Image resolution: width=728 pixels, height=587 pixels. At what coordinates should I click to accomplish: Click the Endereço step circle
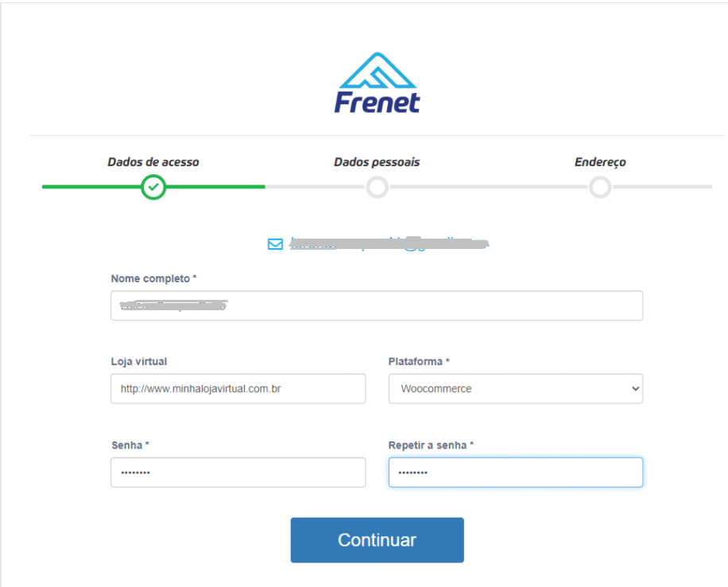600,187
